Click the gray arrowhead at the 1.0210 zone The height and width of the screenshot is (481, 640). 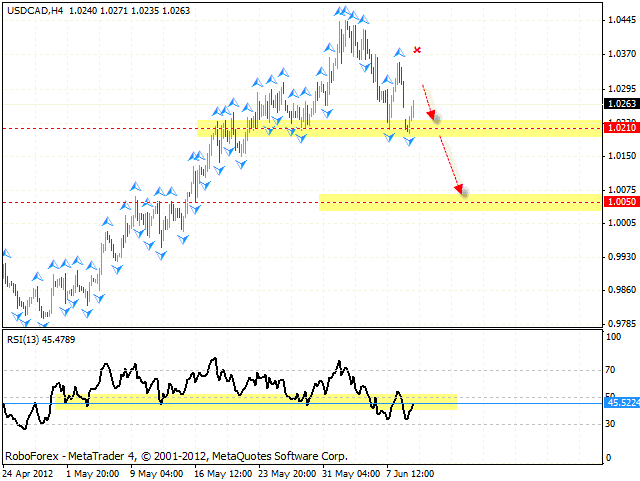(x=435, y=119)
